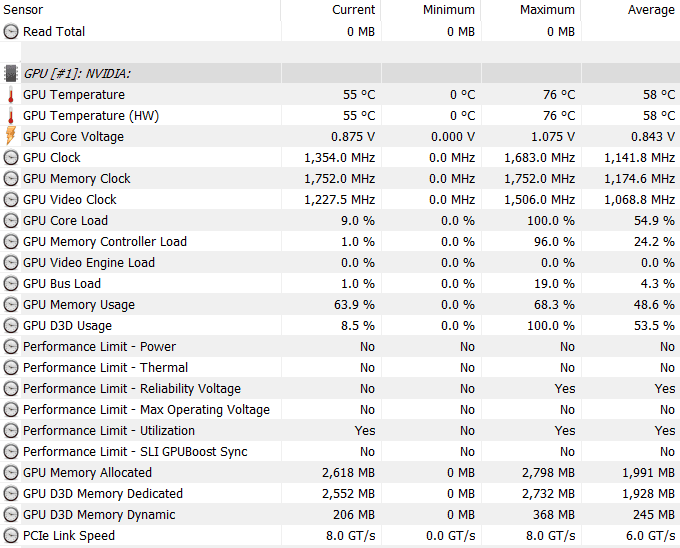Click Utilization current value Yes
Viewport: 680px width, 548px height.
(365, 431)
